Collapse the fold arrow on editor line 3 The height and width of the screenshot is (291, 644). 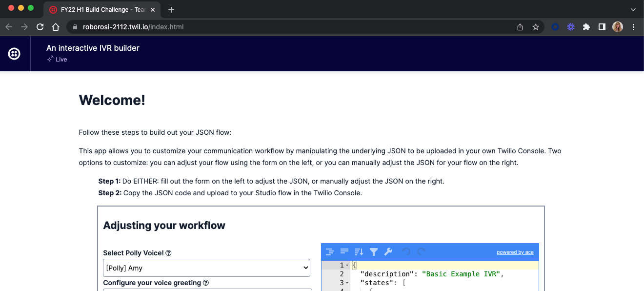click(347, 283)
